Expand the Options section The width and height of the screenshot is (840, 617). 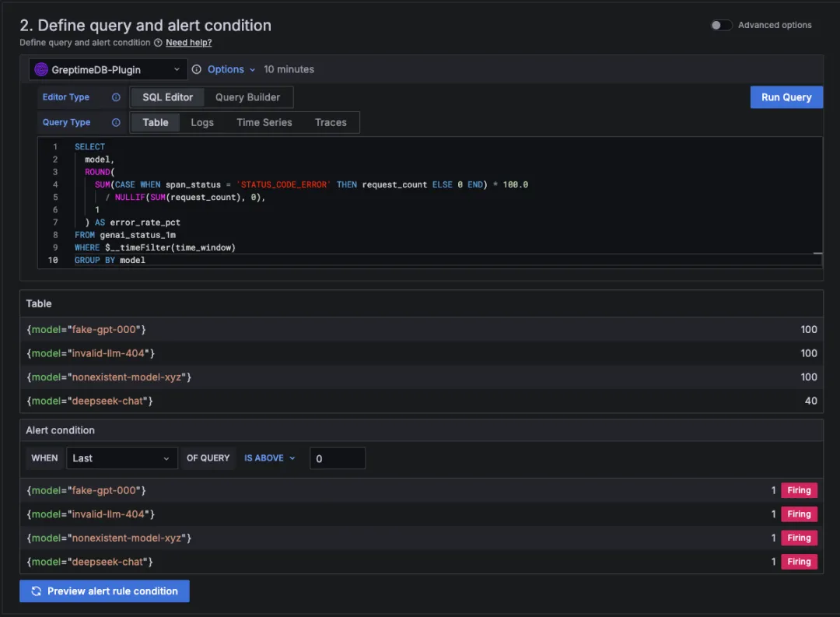click(232, 70)
